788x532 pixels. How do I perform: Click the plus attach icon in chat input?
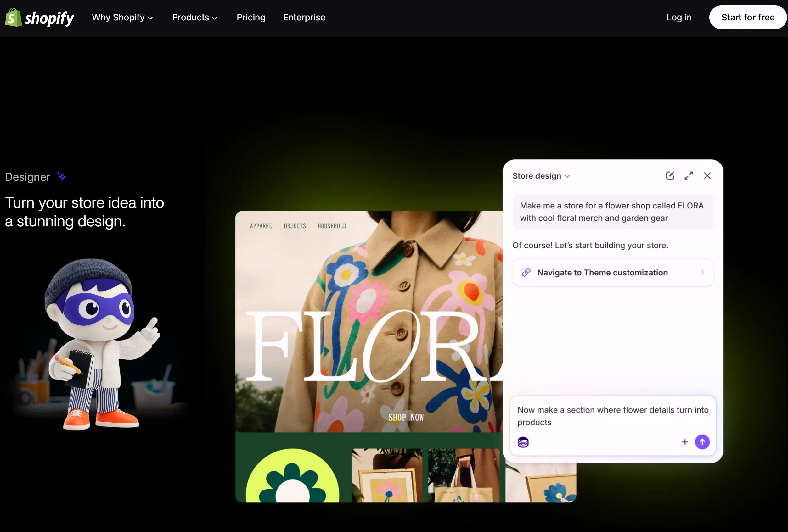[685, 442]
